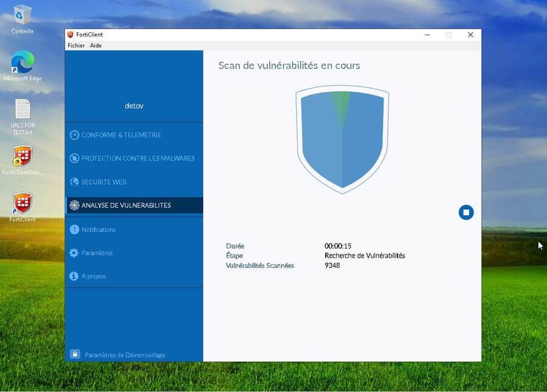
Task: Click the detov host name
Action: click(x=134, y=106)
